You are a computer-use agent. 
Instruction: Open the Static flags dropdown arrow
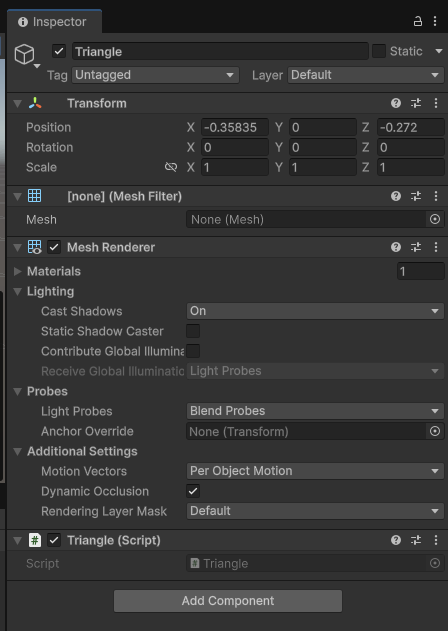(438, 51)
